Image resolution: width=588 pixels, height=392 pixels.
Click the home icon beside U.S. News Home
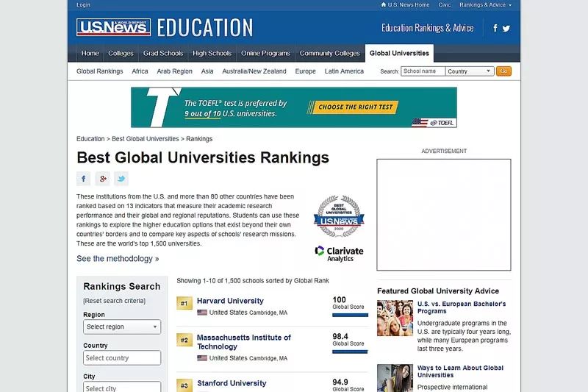383,5
